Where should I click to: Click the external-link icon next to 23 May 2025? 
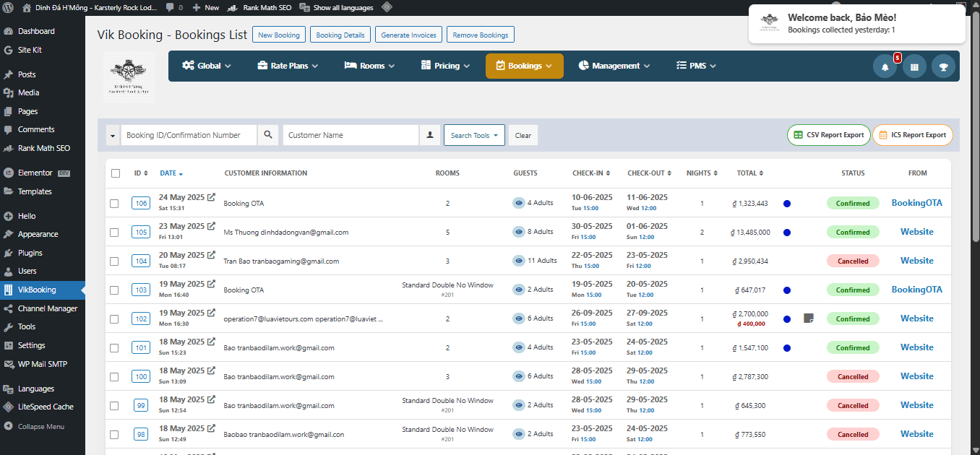[x=211, y=226]
